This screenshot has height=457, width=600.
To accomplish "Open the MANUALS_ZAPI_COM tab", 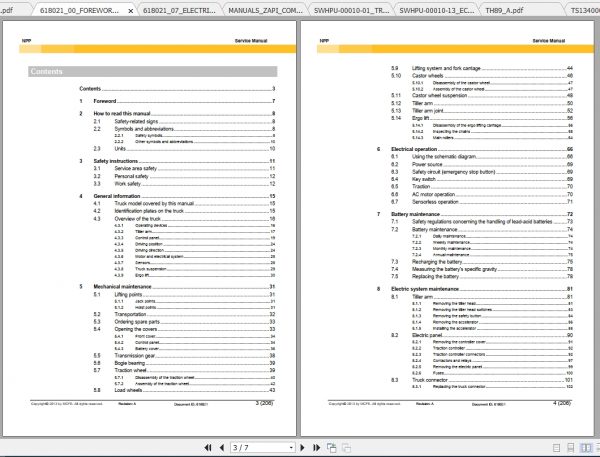I will tap(265, 11).
